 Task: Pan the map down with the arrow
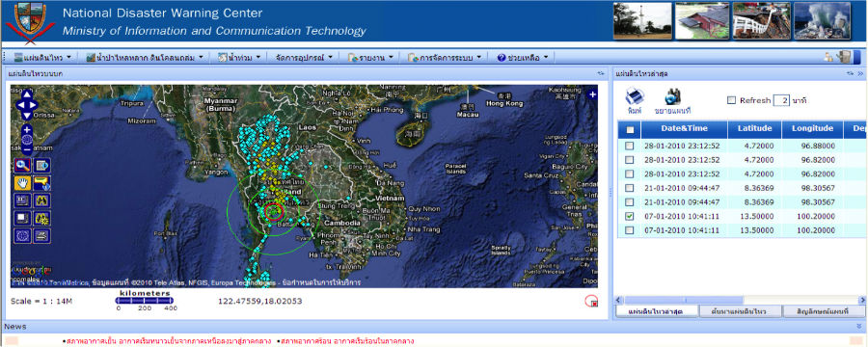click(27, 115)
